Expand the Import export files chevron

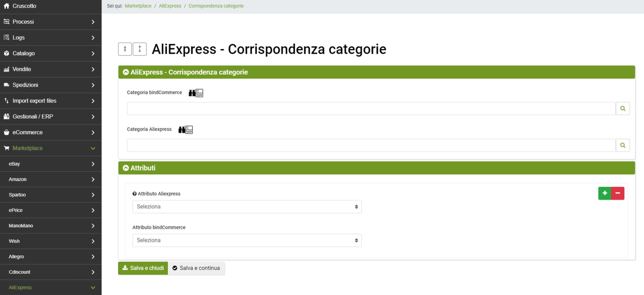(x=93, y=101)
